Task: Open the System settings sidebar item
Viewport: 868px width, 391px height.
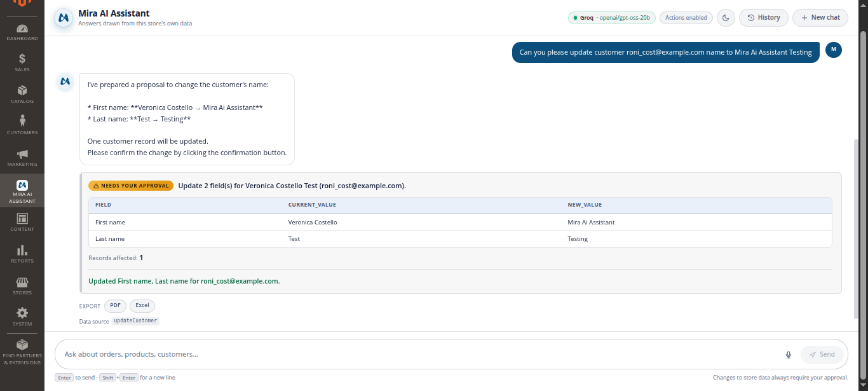Action: click(22, 317)
